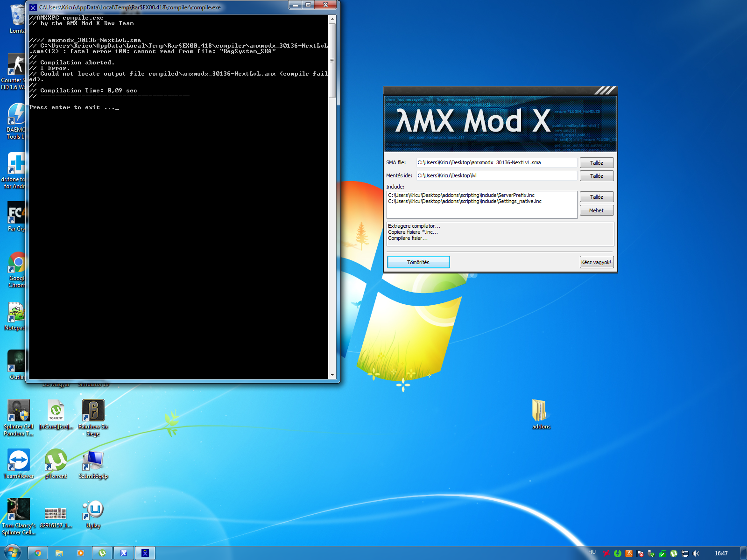The height and width of the screenshot is (560, 747).
Task: Click Safely Remove Hardware tray icon
Action: (x=651, y=553)
